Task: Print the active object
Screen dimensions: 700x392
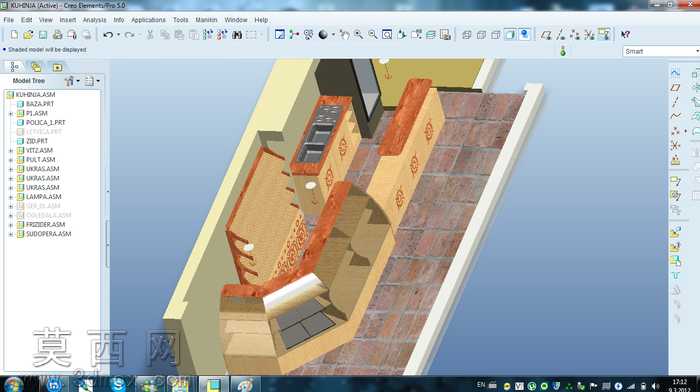Action: (x=58, y=34)
